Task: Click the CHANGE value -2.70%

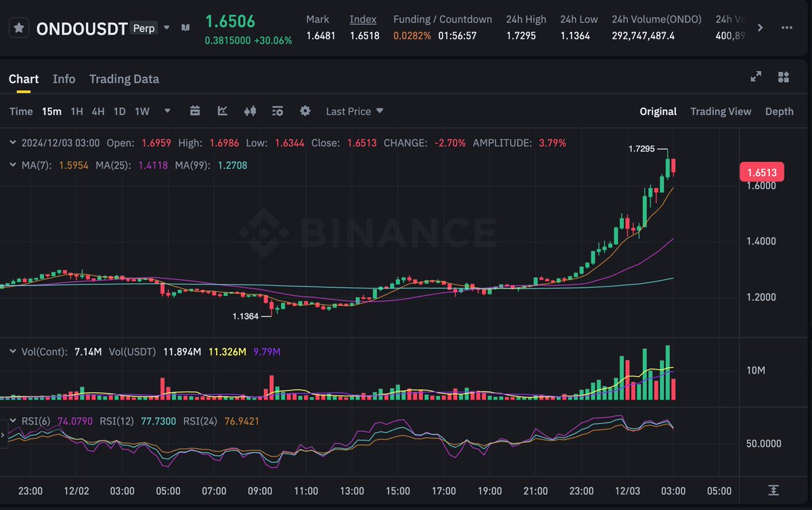Action: 450,143
